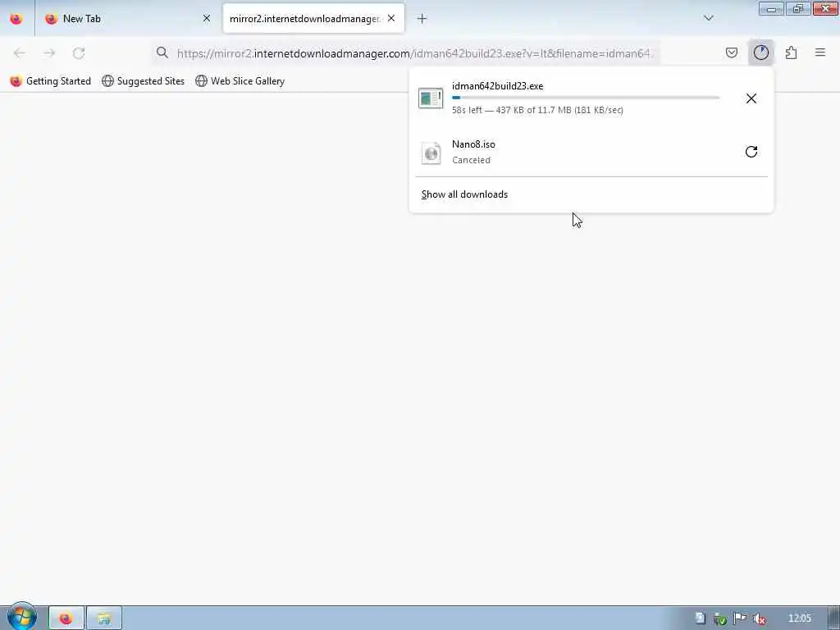Select the mirror2.internetdownloadmanager tab
The width and height of the screenshot is (840, 630).
pyautogui.click(x=313, y=19)
